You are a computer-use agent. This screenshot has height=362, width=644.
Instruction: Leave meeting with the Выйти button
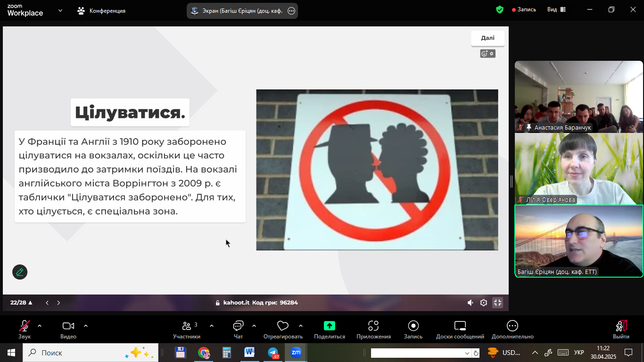621,326
